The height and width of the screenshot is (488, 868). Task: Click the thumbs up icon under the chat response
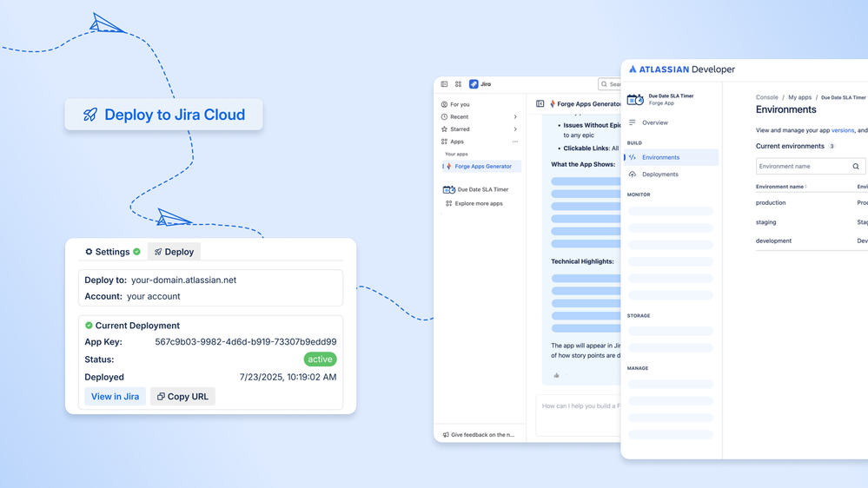[x=556, y=375]
